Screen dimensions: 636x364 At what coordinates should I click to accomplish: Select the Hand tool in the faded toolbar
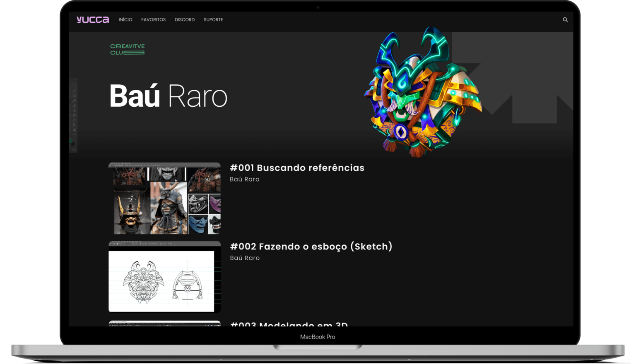pyautogui.click(x=74, y=130)
